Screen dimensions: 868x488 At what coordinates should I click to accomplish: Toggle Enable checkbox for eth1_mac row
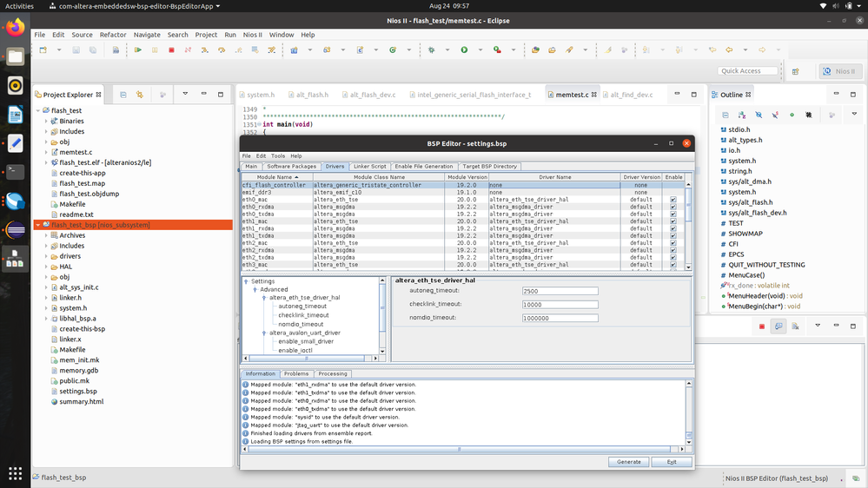(673, 221)
